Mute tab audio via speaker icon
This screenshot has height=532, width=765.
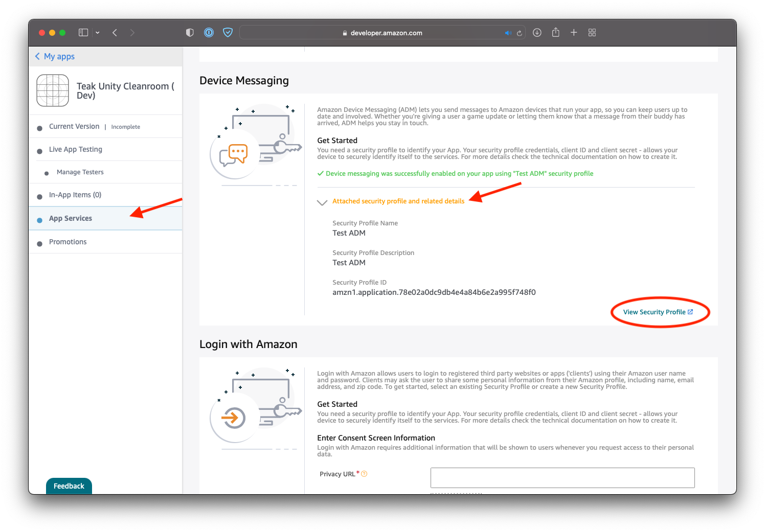508,33
